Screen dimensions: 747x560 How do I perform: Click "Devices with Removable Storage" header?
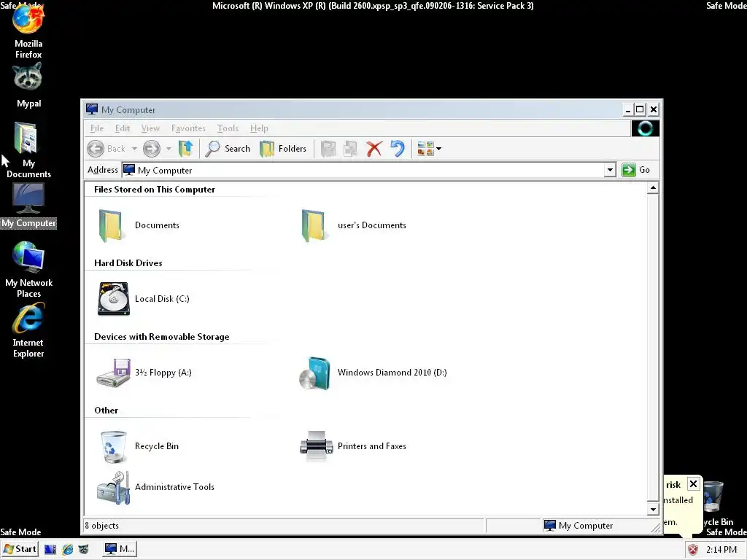161,337
